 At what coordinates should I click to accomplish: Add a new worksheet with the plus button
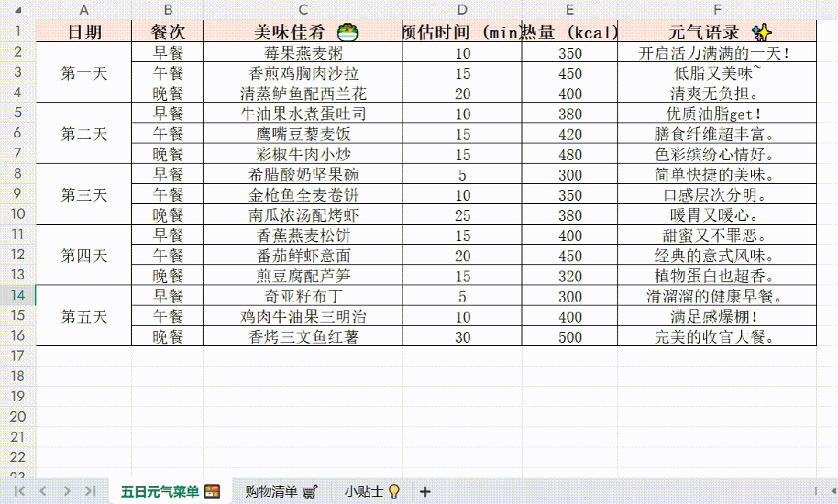click(x=424, y=491)
